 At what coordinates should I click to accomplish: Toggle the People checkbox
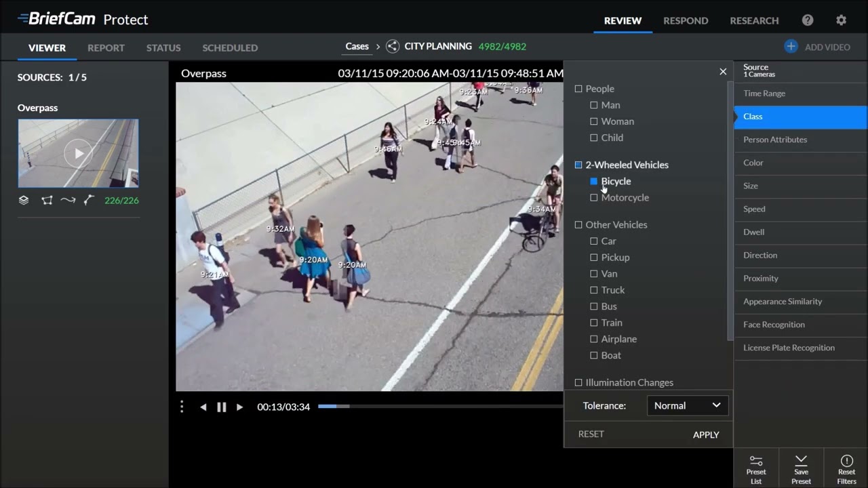[x=578, y=89]
